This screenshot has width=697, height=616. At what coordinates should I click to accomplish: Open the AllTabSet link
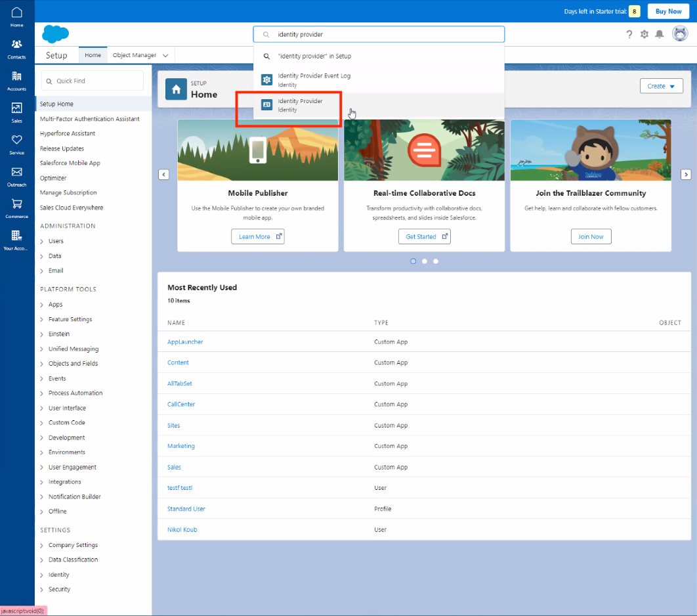[180, 384]
